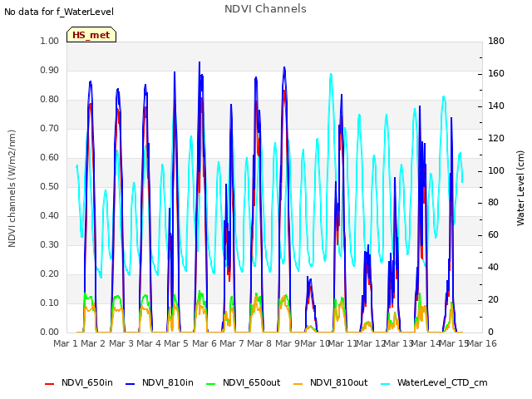The width and height of the screenshot is (532, 399).
Task: Click the 0.70 left axis tick label
Action: coord(50,128)
